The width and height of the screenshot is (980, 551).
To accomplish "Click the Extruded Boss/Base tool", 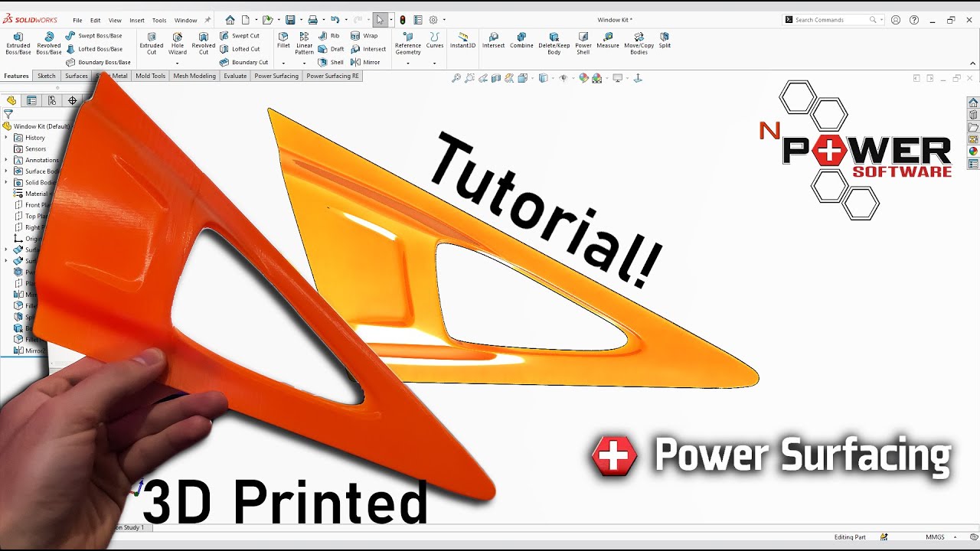I will pos(18,44).
